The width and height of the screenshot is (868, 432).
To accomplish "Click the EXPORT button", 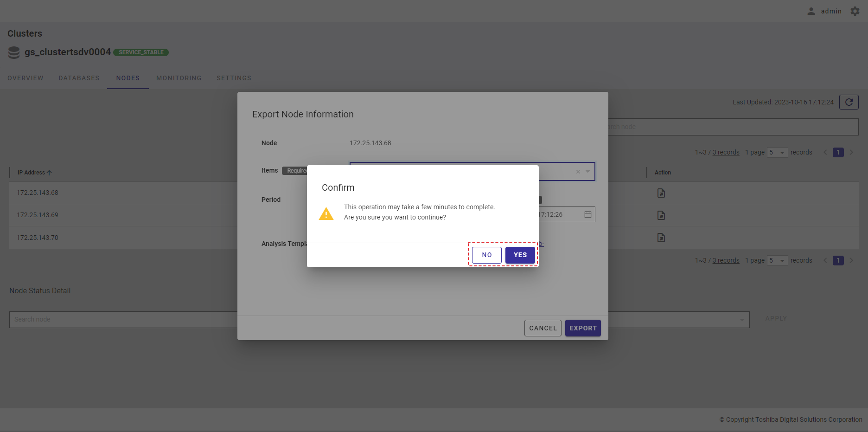I will point(583,328).
